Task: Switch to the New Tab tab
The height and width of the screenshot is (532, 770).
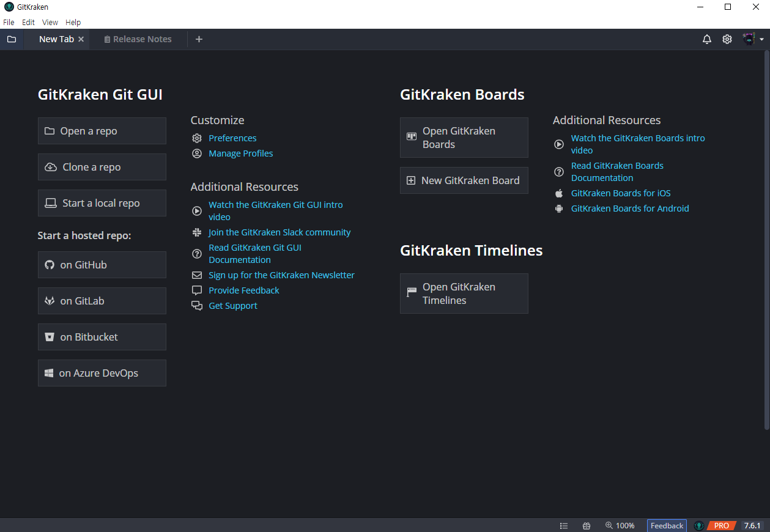Action: click(x=56, y=39)
